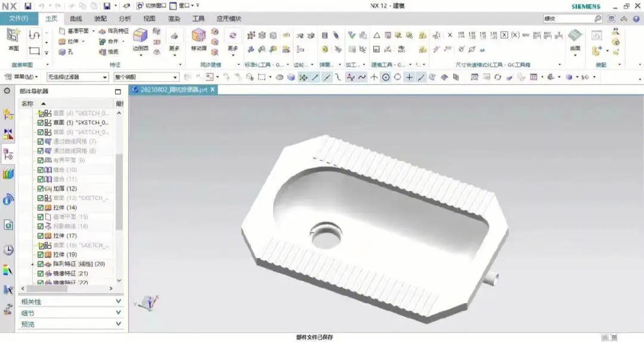Click the Part Navigator vertical scrollbar
This screenshot has width=644, height=342.
(119, 192)
